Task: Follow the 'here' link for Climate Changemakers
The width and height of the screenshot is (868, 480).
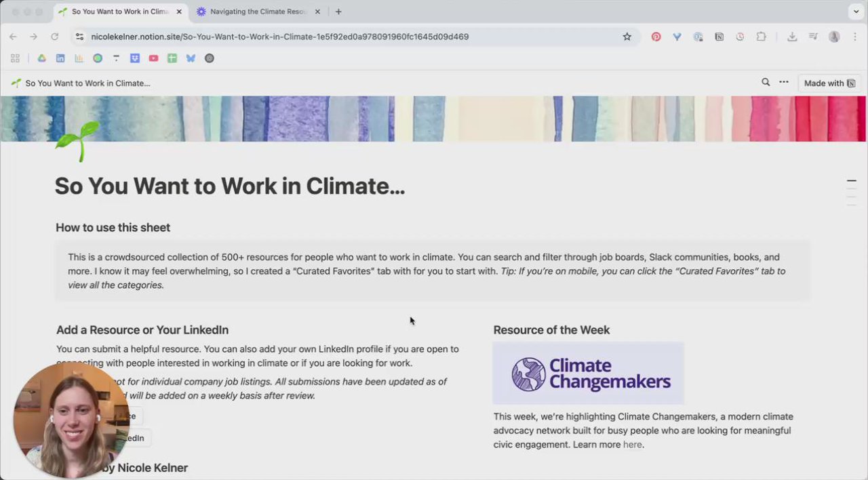Action: click(632, 445)
